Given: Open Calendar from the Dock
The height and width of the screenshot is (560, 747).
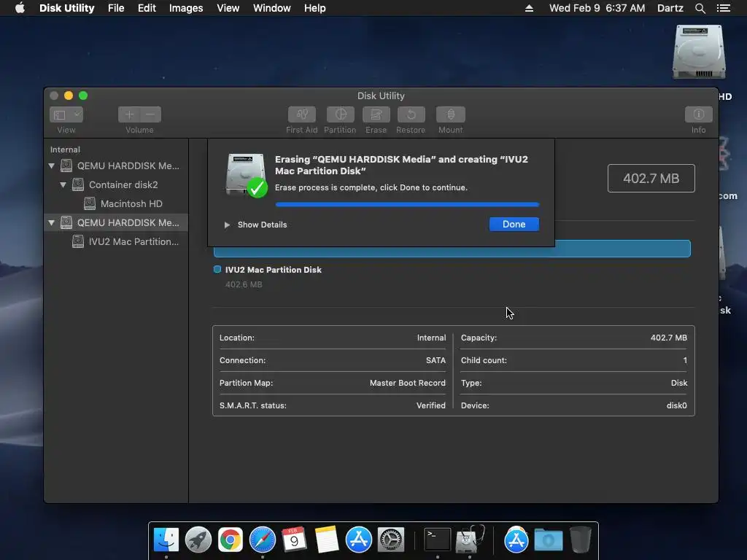Looking at the screenshot, I should (294, 540).
